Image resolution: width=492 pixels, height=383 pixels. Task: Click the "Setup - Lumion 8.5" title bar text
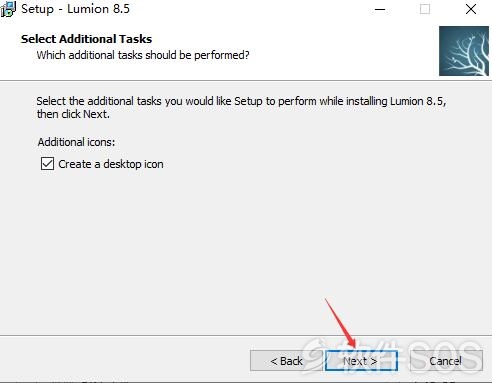pyautogui.click(x=75, y=9)
